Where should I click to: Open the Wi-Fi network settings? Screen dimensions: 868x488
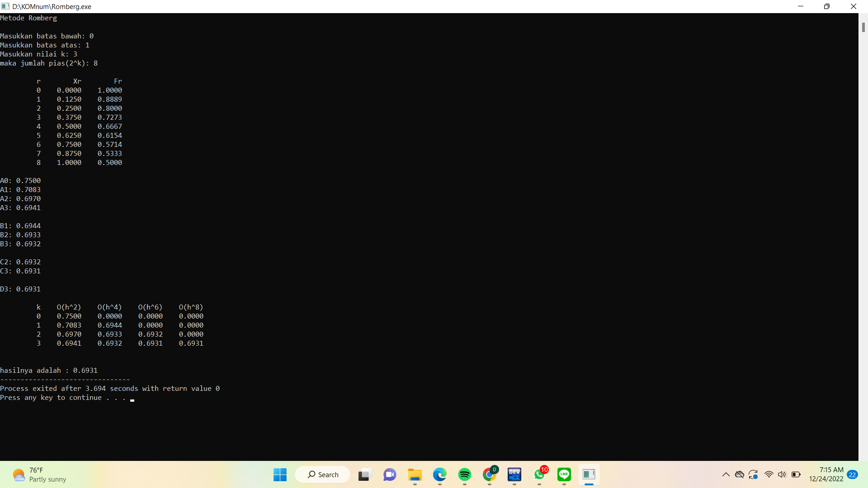tap(769, 474)
